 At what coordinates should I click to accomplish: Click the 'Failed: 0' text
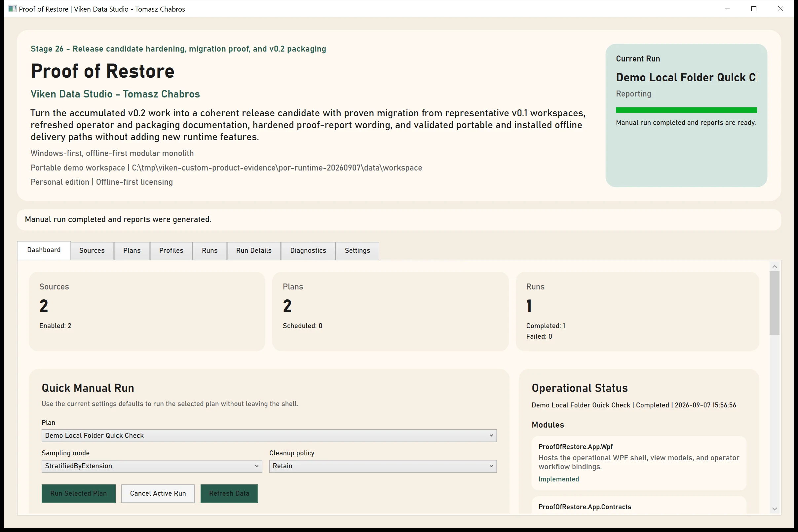tap(539, 336)
